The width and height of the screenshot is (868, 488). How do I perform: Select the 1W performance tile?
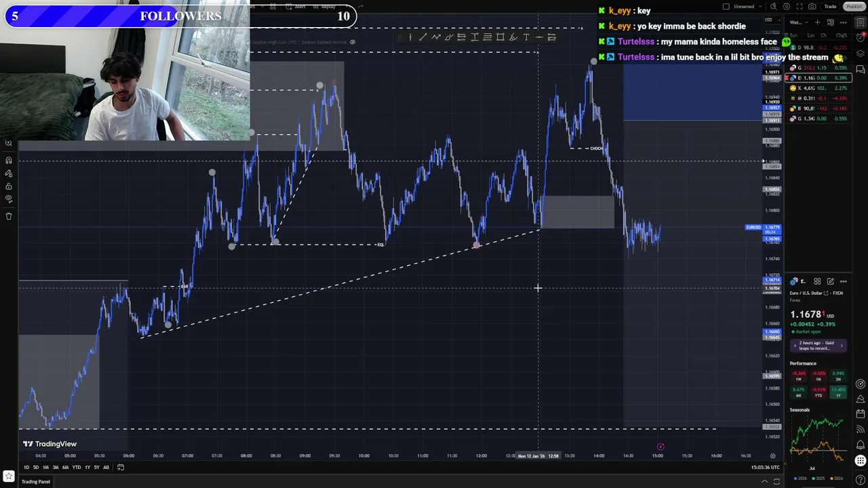798,376
